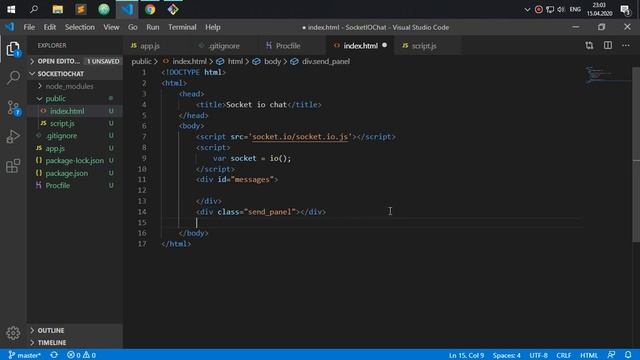The height and width of the screenshot is (360, 640).
Task: Open the Help menu
Action: [x=213, y=27]
